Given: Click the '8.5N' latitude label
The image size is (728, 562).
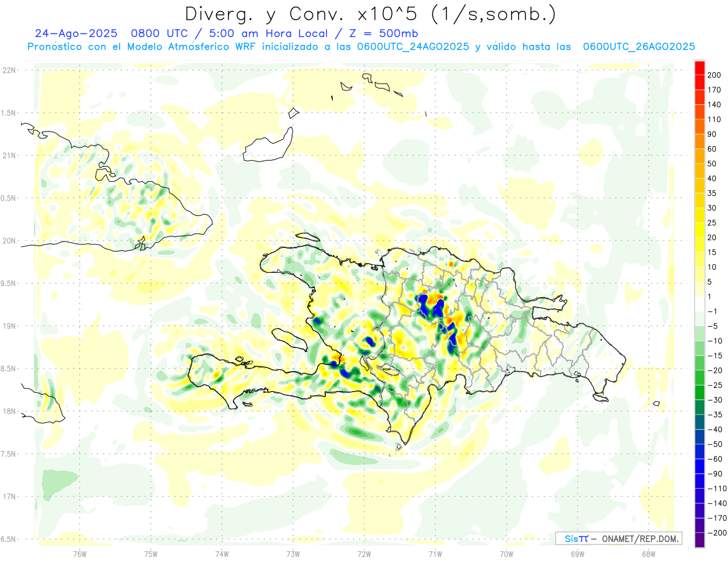Looking at the screenshot, I should point(9,369).
